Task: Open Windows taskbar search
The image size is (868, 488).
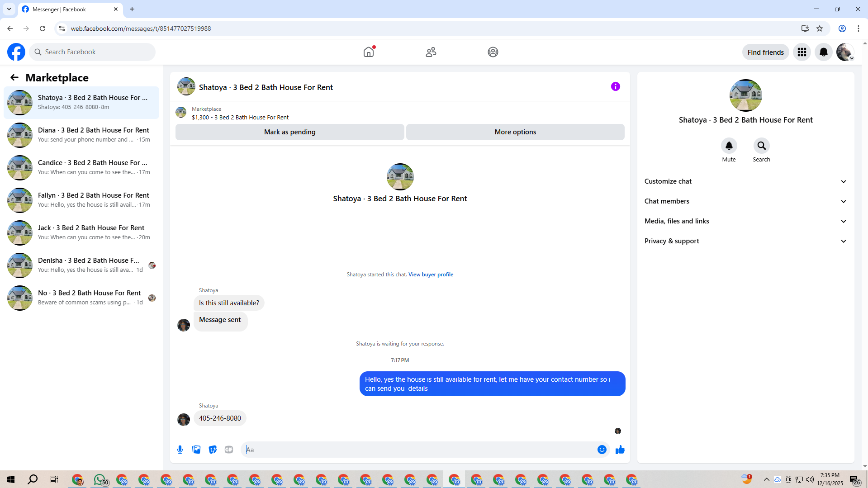Action: coord(33,479)
